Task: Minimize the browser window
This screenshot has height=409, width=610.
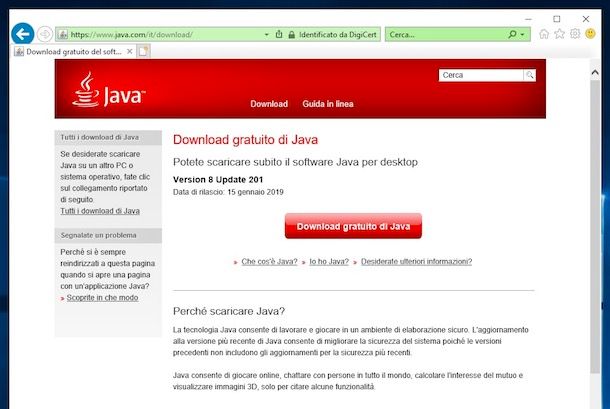Action: [x=528, y=19]
